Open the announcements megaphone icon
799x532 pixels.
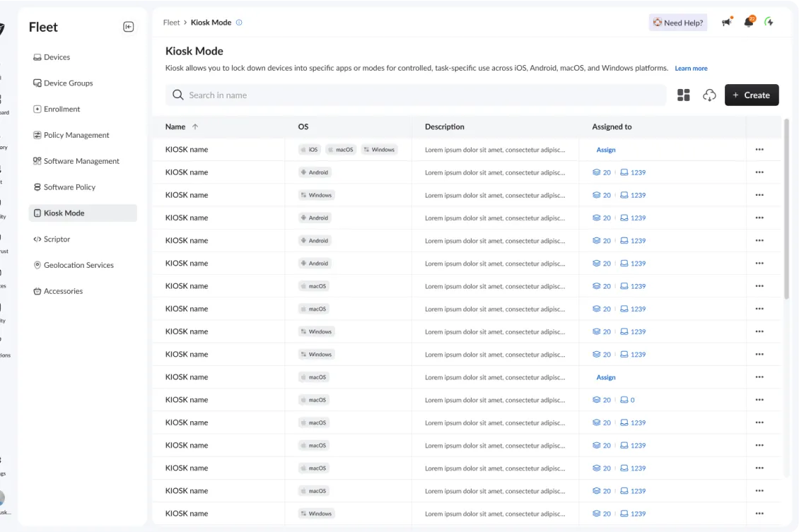pos(726,22)
